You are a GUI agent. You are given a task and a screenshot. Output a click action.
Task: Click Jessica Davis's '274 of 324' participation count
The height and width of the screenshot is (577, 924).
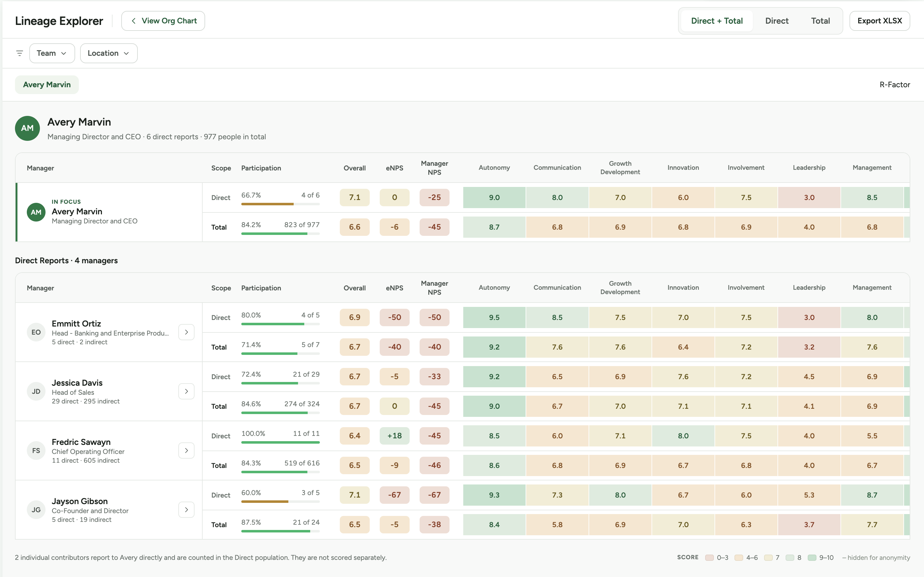click(302, 404)
